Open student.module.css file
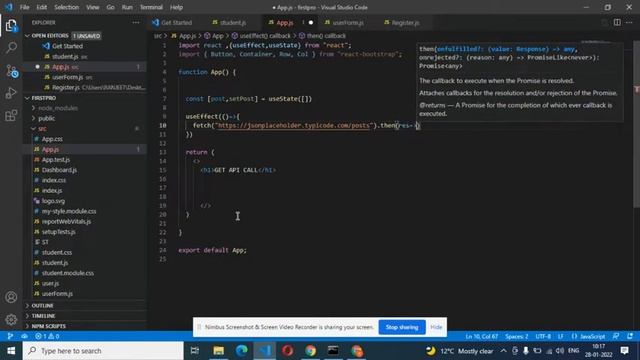 67,273
